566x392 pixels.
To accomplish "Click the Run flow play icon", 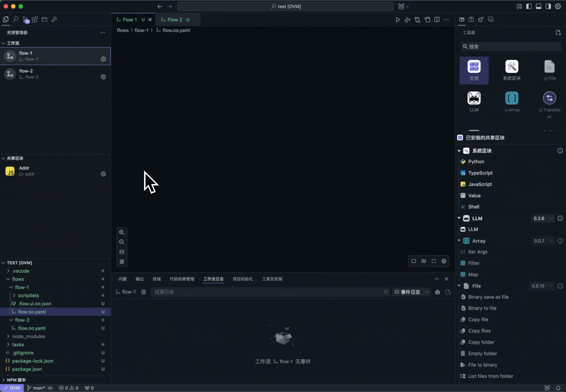I will (398, 20).
